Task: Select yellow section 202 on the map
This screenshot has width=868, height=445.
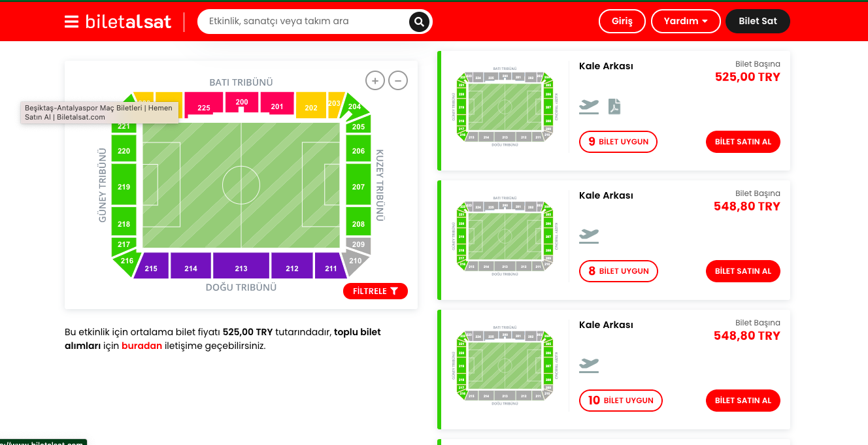Action: 311,106
